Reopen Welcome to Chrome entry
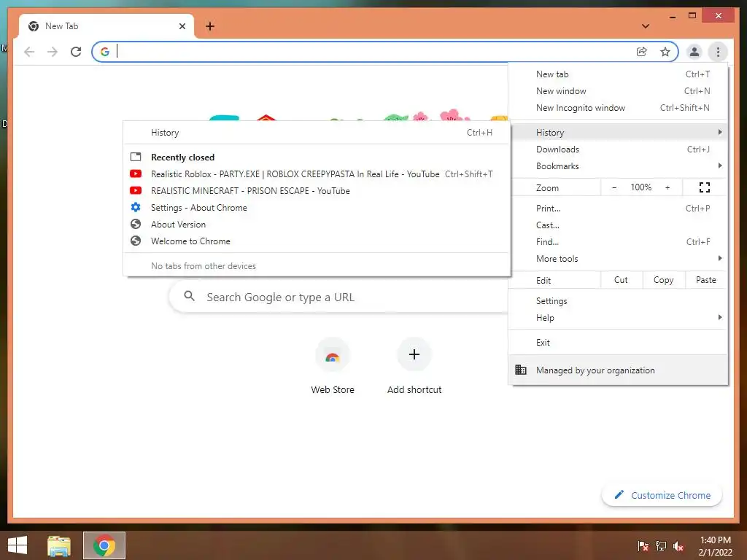Viewport: 747px width, 560px height. (x=317, y=241)
